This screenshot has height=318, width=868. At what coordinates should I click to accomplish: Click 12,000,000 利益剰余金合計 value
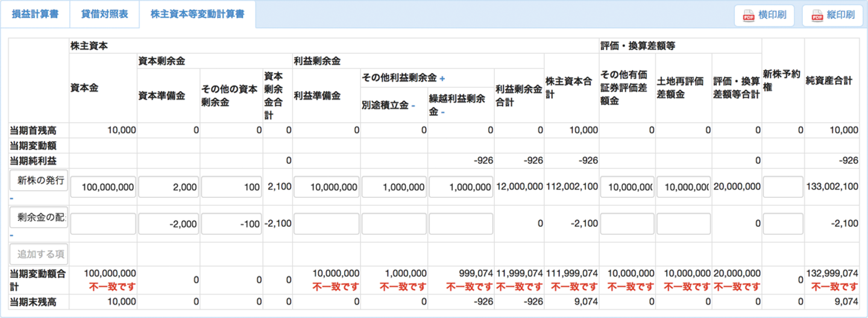click(520, 187)
